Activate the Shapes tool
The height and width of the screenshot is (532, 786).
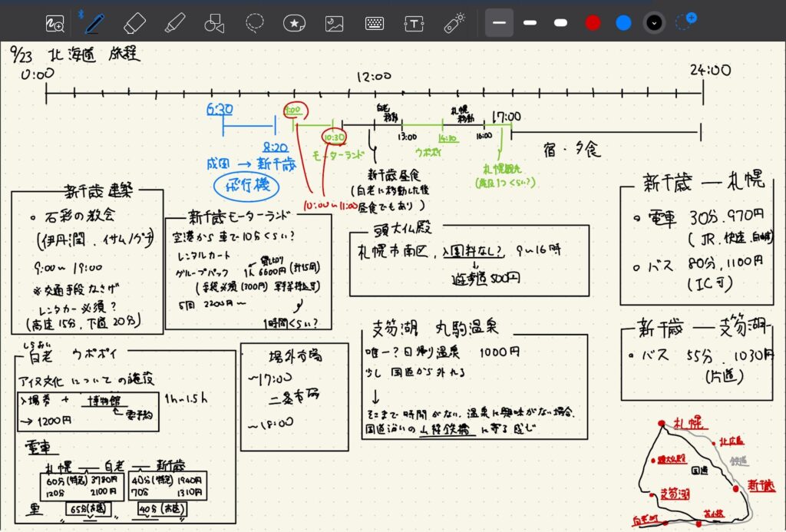[x=214, y=24]
